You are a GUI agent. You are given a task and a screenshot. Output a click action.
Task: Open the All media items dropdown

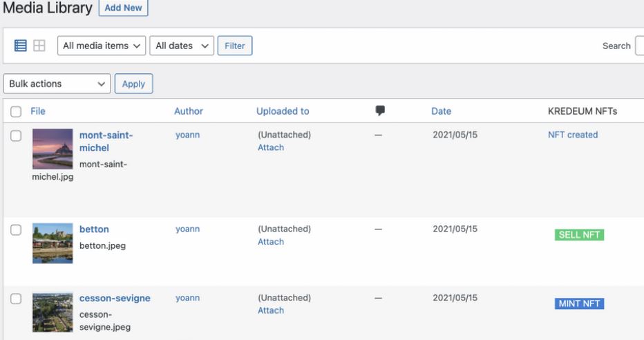pos(102,46)
